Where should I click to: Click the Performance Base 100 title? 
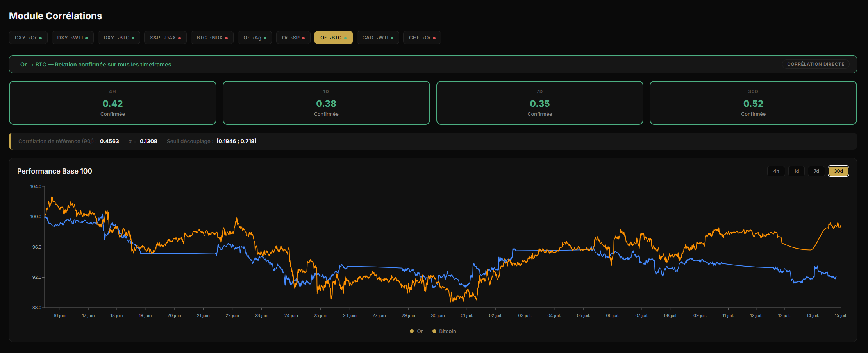55,171
